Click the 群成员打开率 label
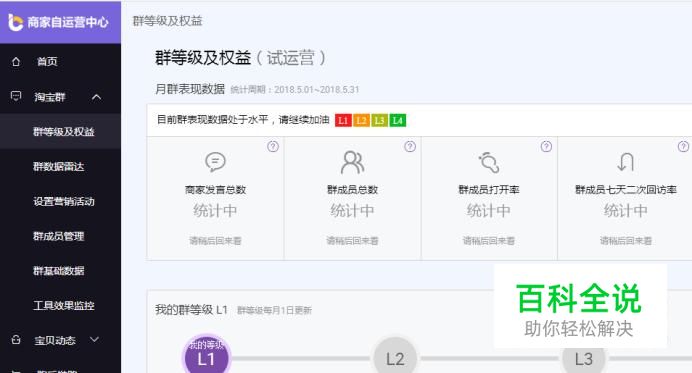 coord(489,190)
